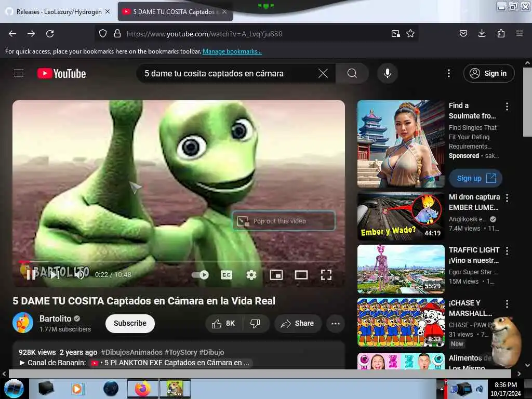Dislike the video with thumbs down
Screen dimensions: 532x399
pos(255,323)
